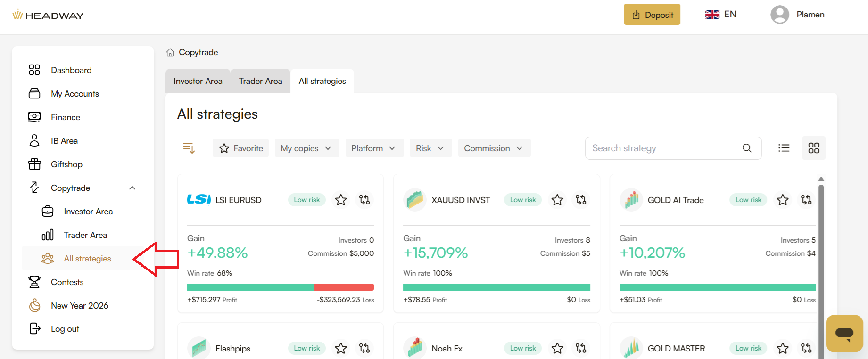Click copy icon on GOLD AI Trade card
Viewport: 868px width, 359px height.
(x=806, y=200)
